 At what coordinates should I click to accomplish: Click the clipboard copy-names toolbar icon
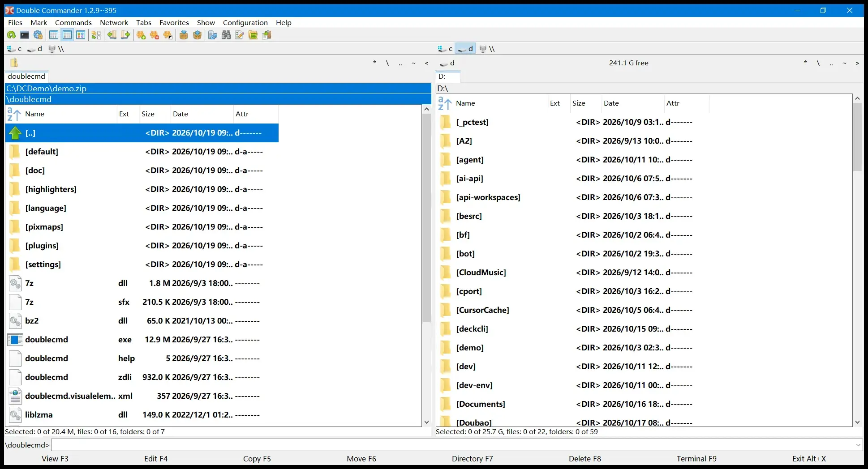pyautogui.click(x=267, y=35)
